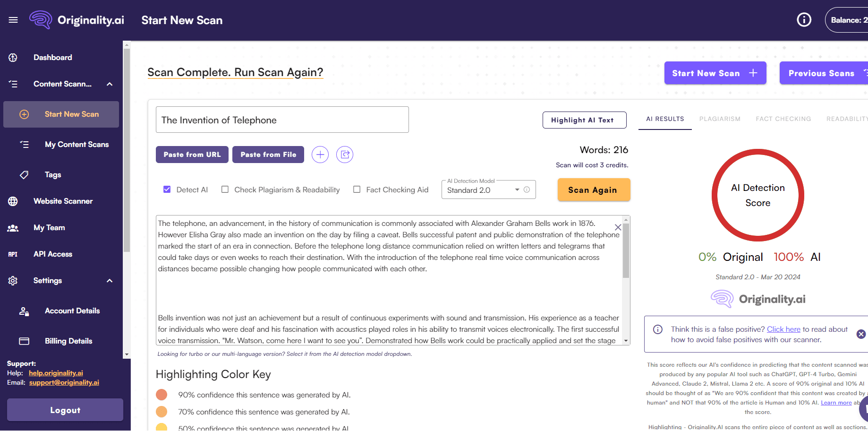Open Website Scanner from the sidebar
The height and width of the screenshot is (431, 868).
tap(63, 201)
